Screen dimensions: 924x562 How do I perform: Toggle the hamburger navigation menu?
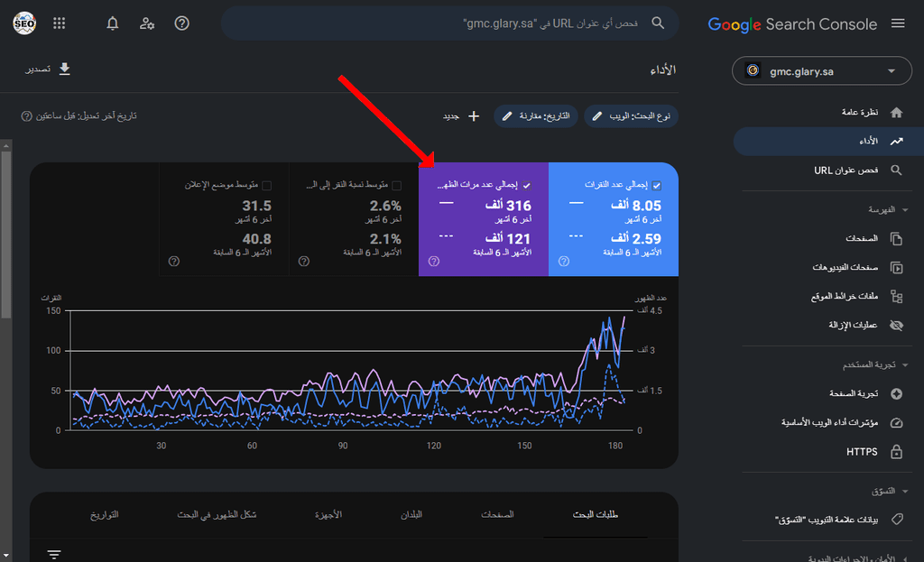click(x=898, y=23)
